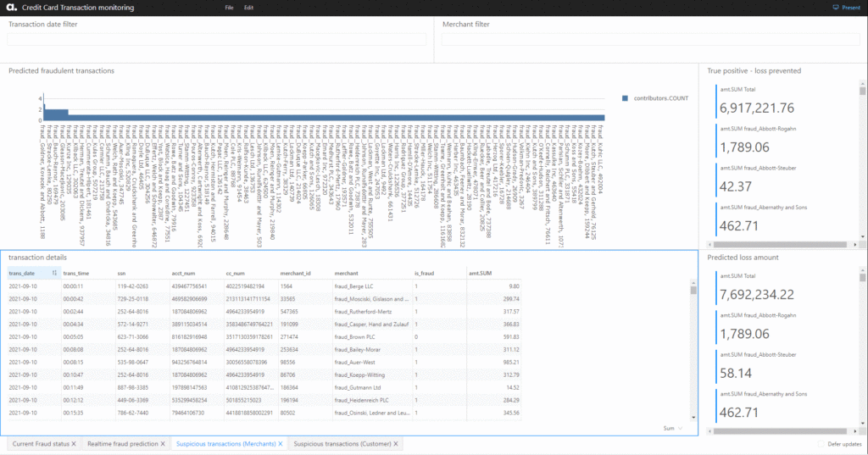This screenshot has width=868, height=455.
Task: Click into the Transaction date filter field
Action: coord(216,39)
